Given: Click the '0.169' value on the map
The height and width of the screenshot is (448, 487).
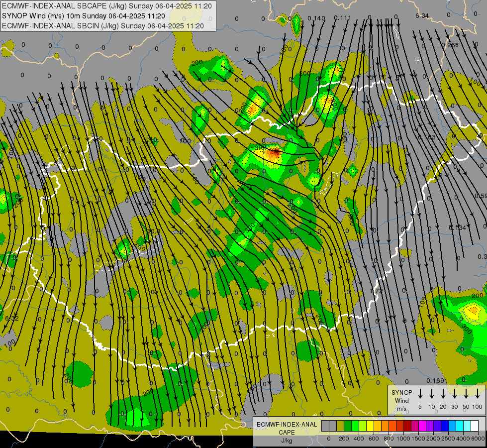Looking at the screenshot, I should coord(435,380).
